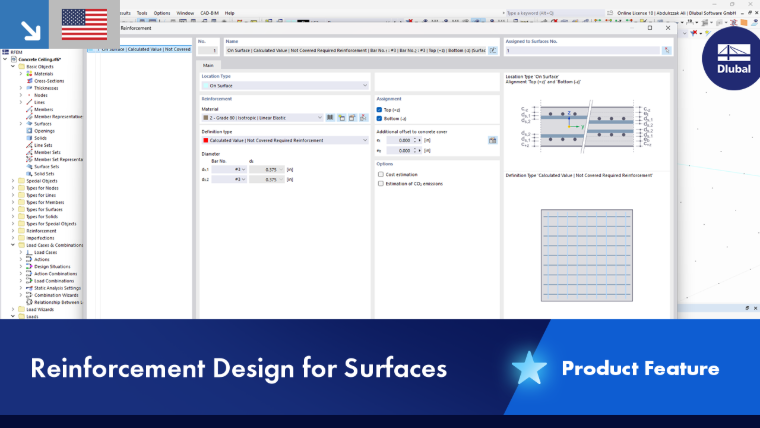Viewport: 760px width, 428px height.
Task: Open the Window menu
Action: click(185, 13)
